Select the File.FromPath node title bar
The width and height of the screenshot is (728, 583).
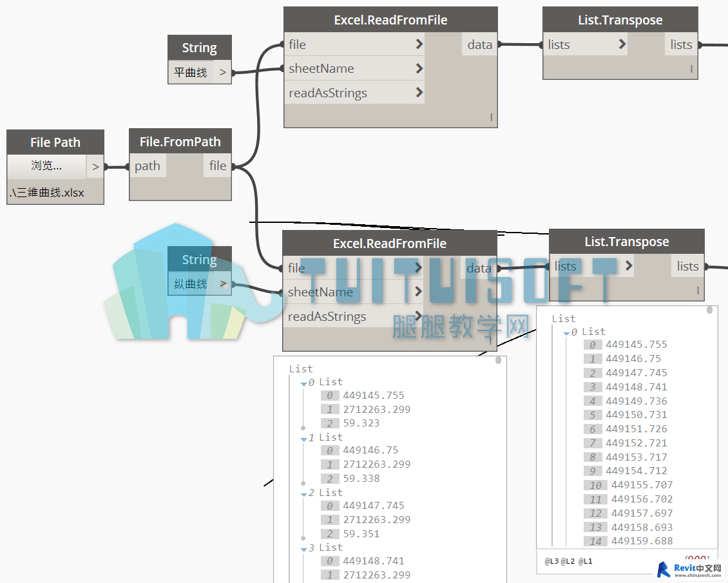(180, 142)
